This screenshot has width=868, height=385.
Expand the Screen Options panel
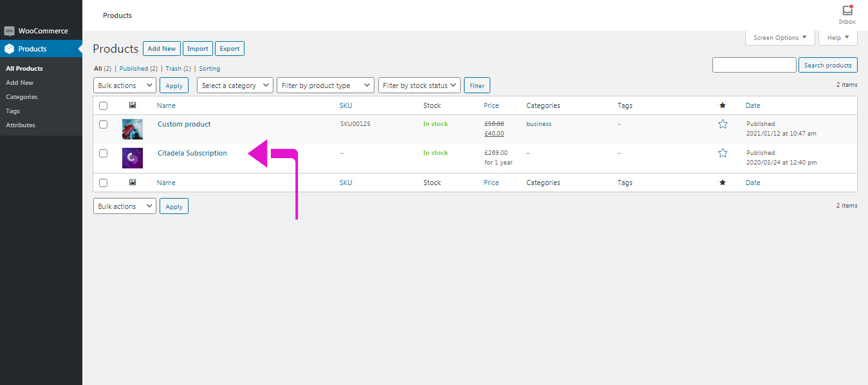tap(780, 38)
